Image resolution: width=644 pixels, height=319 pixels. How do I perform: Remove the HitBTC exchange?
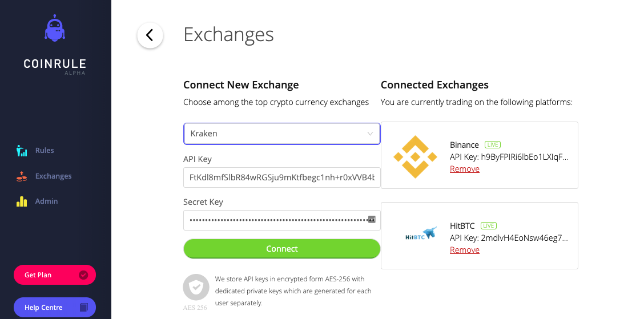pyautogui.click(x=465, y=250)
